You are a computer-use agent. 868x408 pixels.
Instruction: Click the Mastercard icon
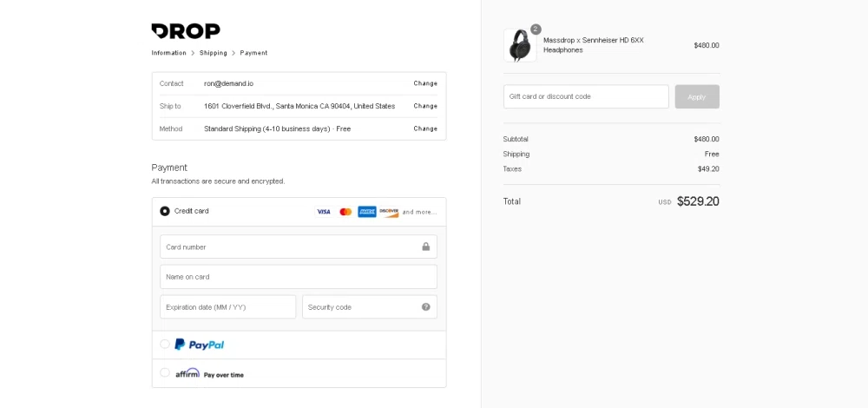click(345, 212)
